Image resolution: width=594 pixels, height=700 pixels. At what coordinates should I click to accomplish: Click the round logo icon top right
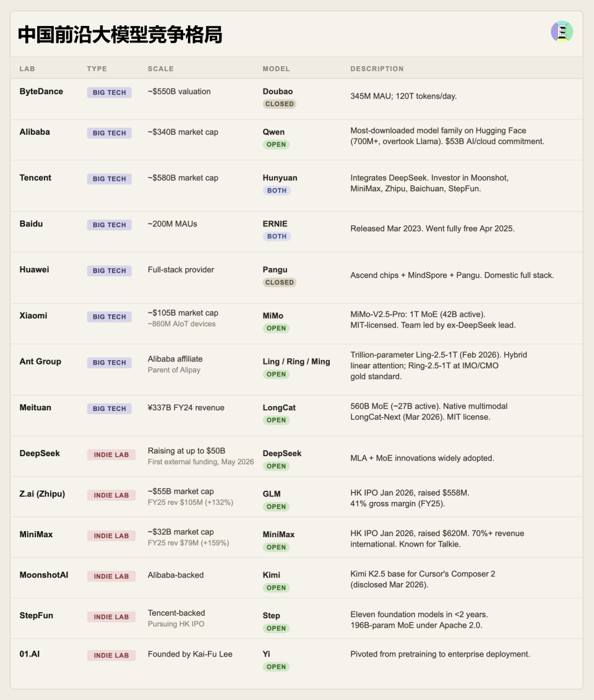[561, 32]
